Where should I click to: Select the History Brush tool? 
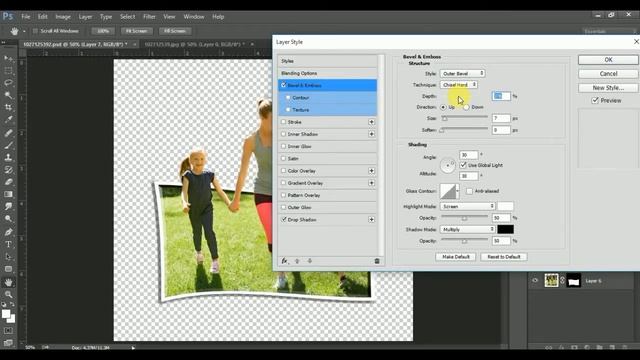[x=8, y=170]
